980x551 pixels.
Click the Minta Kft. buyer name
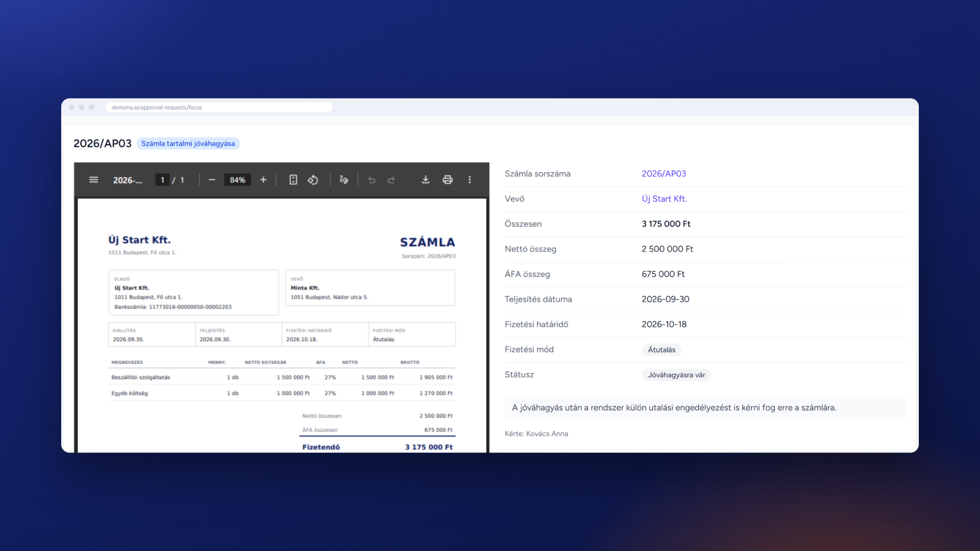pos(305,288)
